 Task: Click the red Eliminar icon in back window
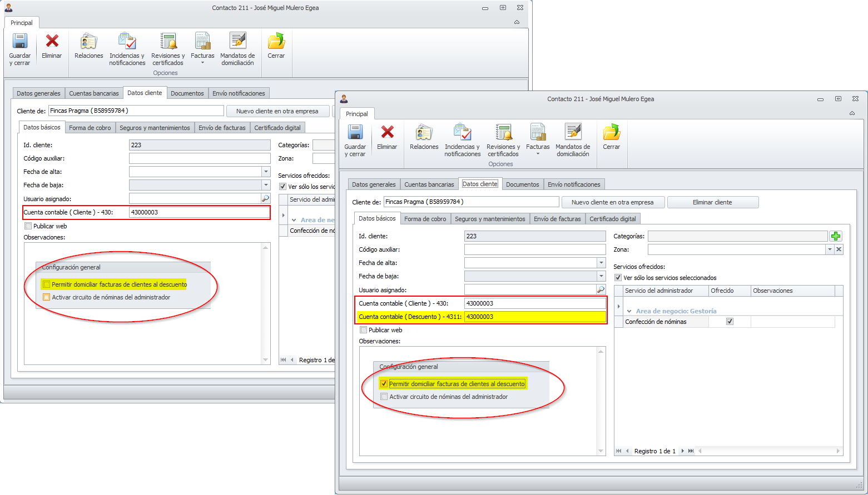pos(52,41)
